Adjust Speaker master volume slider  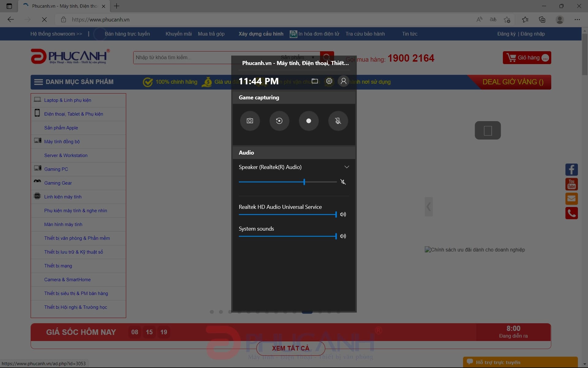pyautogui.click(x=288, y=182)
